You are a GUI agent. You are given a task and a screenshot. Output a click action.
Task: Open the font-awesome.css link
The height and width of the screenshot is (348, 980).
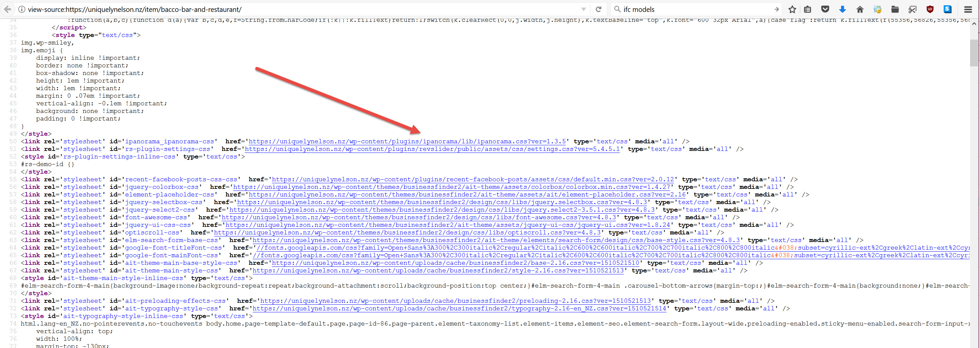[x=419, y=218]
